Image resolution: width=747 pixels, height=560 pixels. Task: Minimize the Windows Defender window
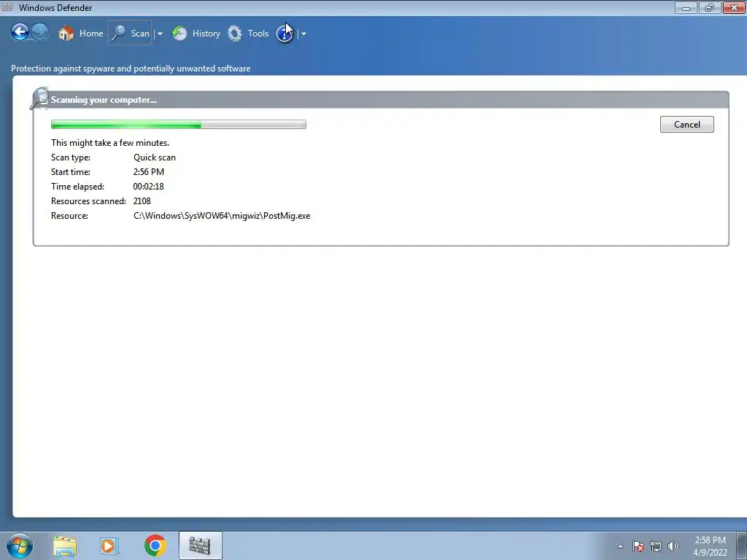(x=686, y=7)
